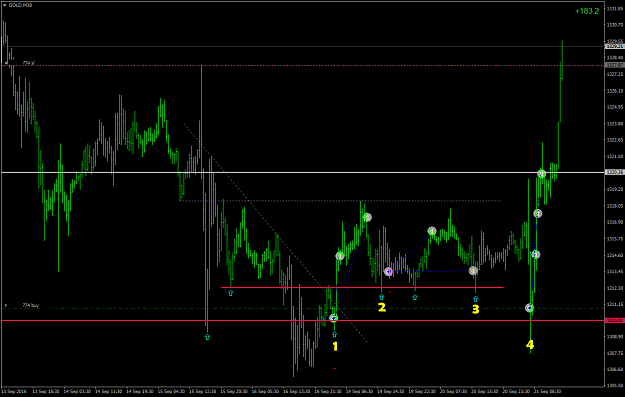This screenshot has width=625, height=397.
Task: Click the cyan up arrow above yellow number 2
Action: point(381,297)
